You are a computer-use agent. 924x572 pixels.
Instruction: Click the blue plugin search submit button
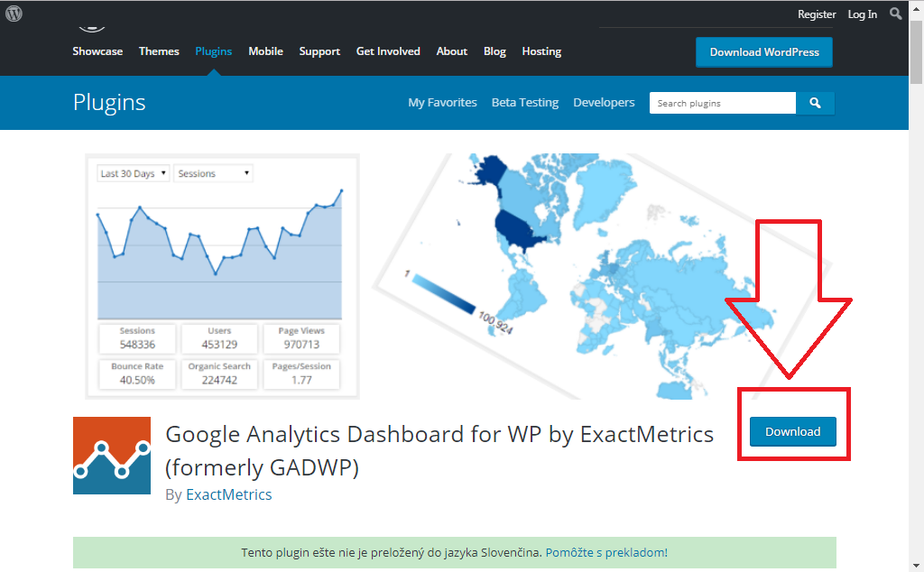(x=815, y=103)
